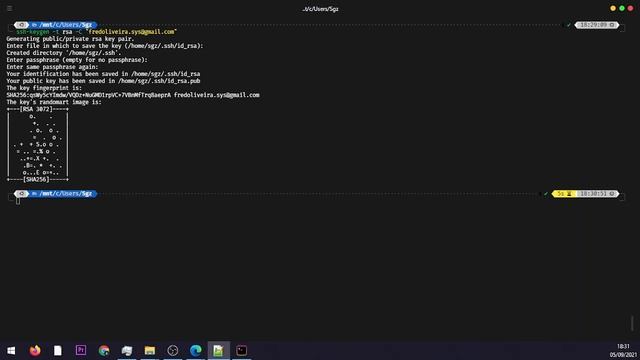Open the File Explorer folder icon
Image resolution: width=640 pixels, height=360 pixels.
150,350
